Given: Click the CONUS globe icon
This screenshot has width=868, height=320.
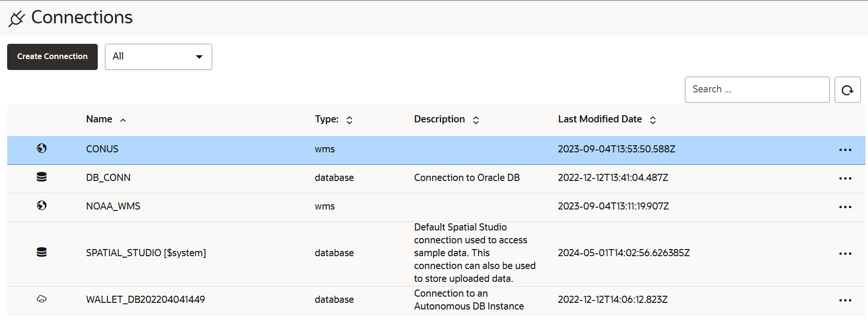Looking at the screenshot, I should [x=42, y=149].
